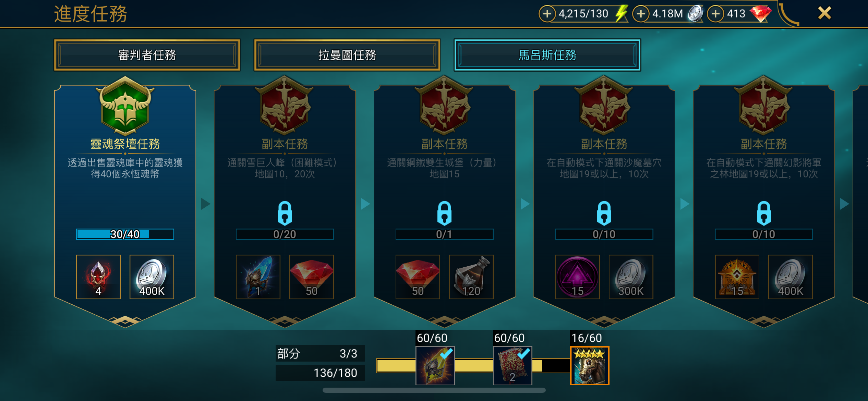Screen dimensions: 868x401
Task: Switch to the 拉曼圖任務 tab
Action: [347, 55]
